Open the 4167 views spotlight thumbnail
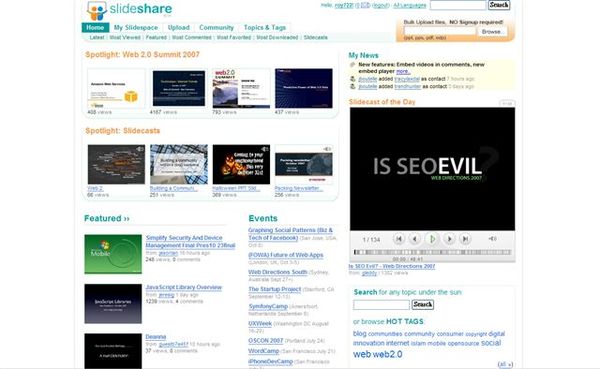The height and width of the screenshot is (369, 600). pyautogui.click(x=179, y=88)
